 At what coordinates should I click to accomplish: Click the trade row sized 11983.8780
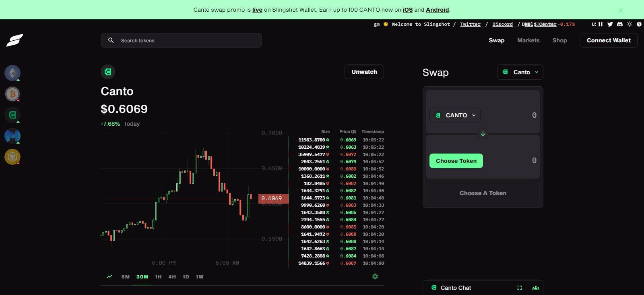coord(341,140)
